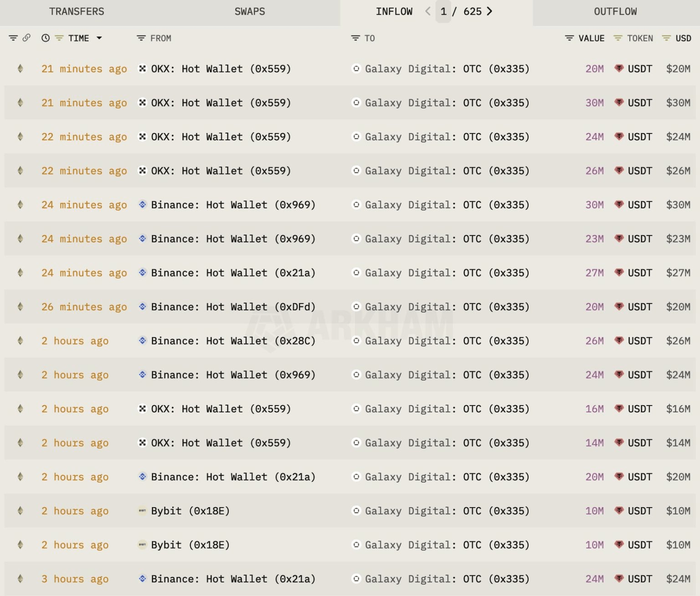
Task: Open the 3 hours ago transaction link
Action: pyautogui.click(x=75, y=579)
